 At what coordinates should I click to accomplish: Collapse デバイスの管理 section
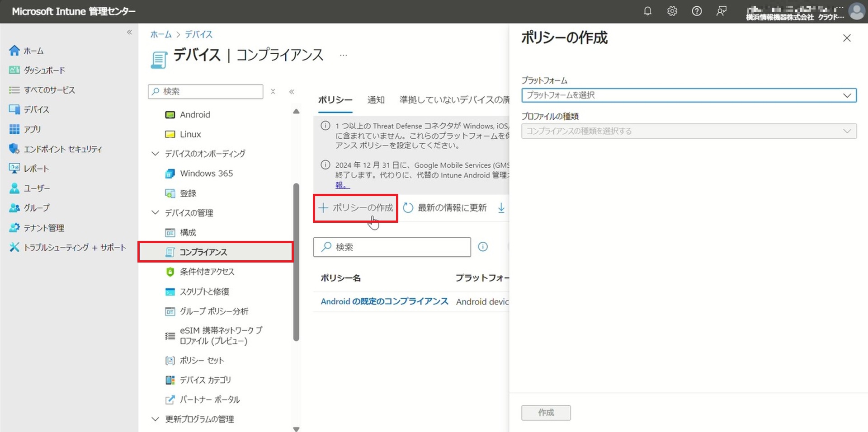click(155, 212)
